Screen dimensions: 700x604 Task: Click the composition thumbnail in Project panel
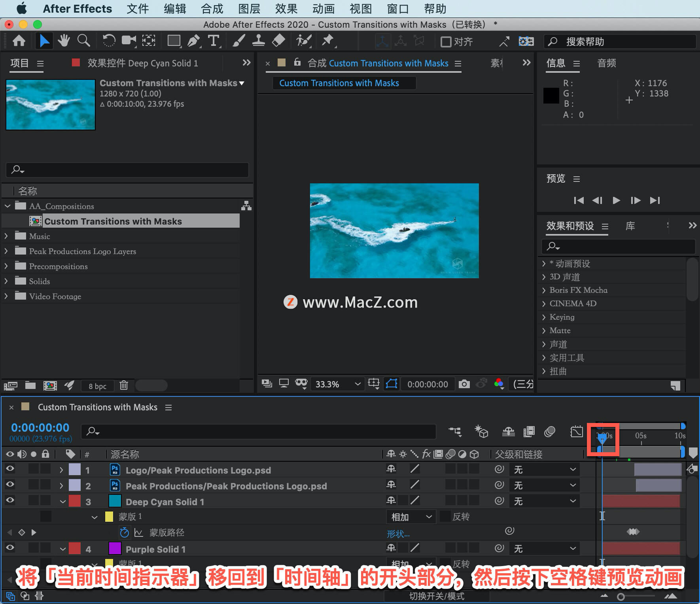(51, 104)
